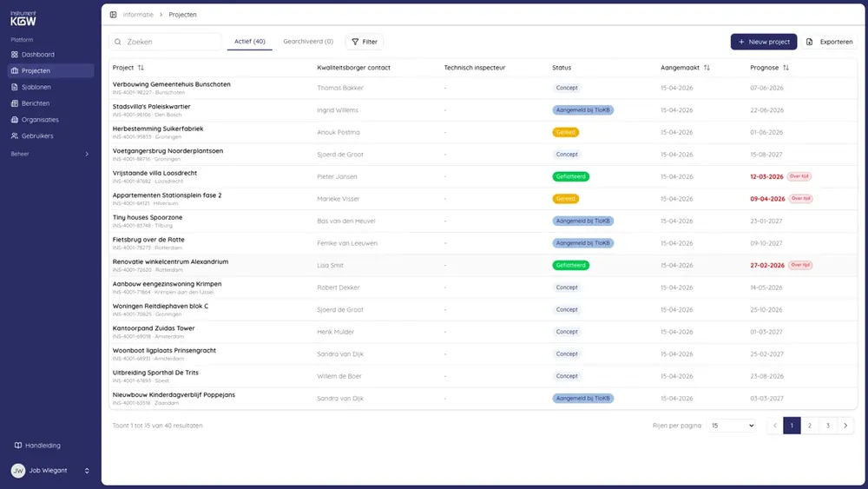The height and width of the screenshot is (489, 868).
Task: Click Gereed badge on Herbestemming Suikerfabriek row
Action: [565, 132]
